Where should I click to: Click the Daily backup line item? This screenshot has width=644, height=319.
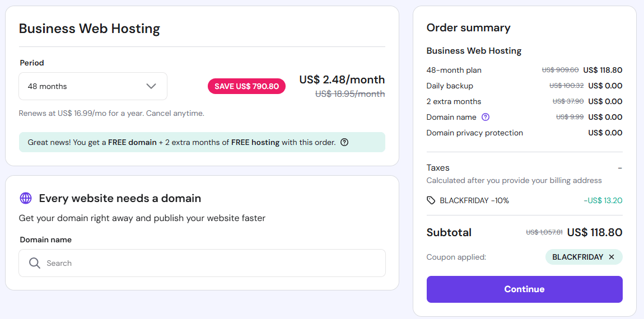[x=450, y=86]
